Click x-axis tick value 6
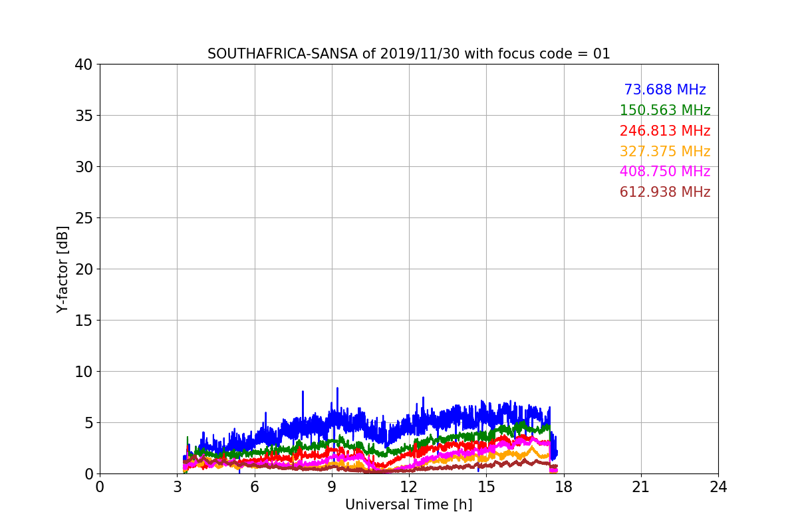The height and width of the screenshot is (532, 798). click(x=254, y=487)
